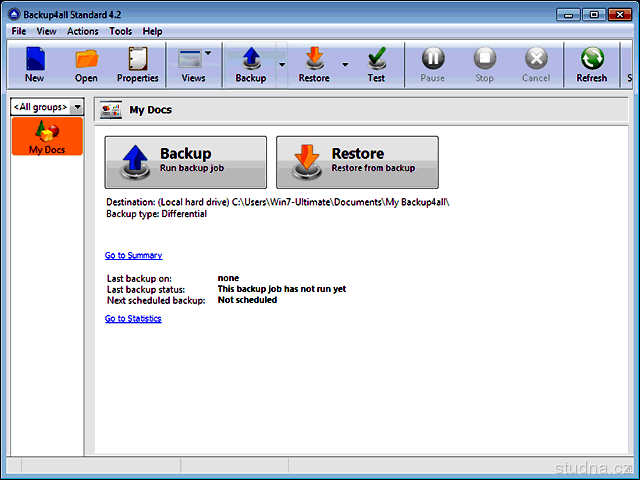
Task: Click the large Restore from backup button
Action: (x=357, y=162)
